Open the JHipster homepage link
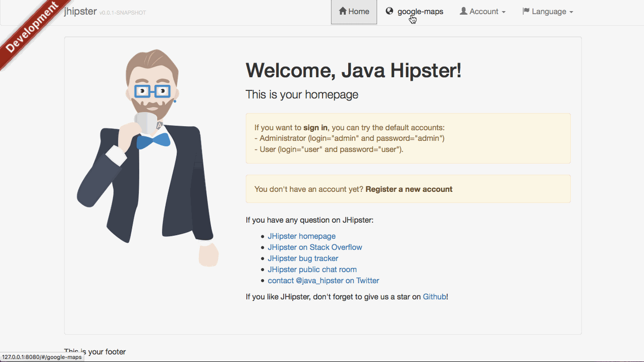Viewport: 644px width, 362px height. (x=301, y=236)
